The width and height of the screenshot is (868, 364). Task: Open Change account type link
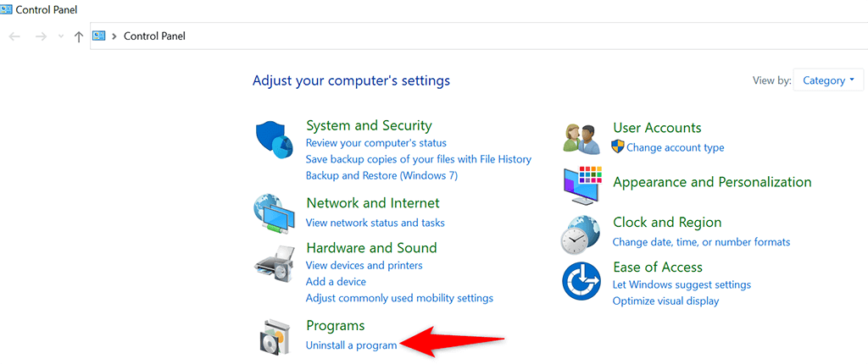tap(675, 147)
